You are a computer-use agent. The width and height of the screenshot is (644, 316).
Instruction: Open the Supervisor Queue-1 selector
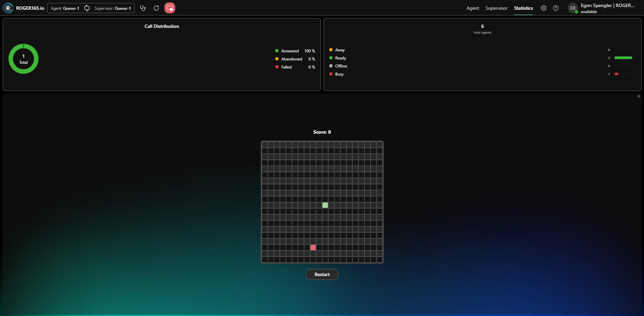[113, 8]
